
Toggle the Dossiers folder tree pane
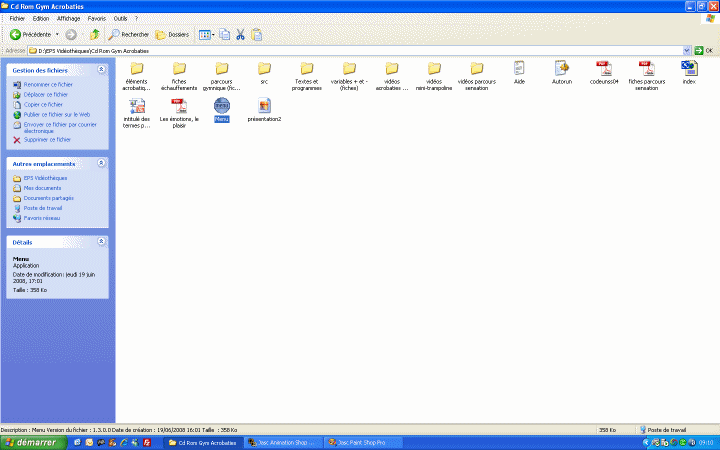172,34
